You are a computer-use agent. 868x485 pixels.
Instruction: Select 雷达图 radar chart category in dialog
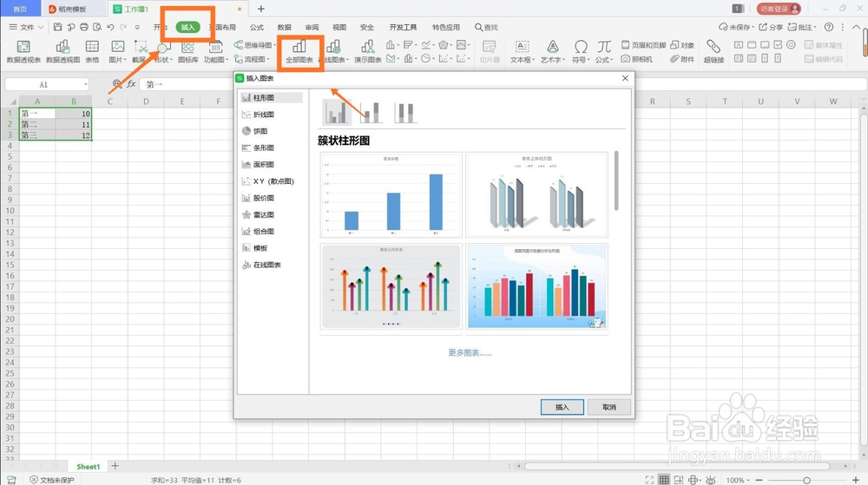[271, 214]
